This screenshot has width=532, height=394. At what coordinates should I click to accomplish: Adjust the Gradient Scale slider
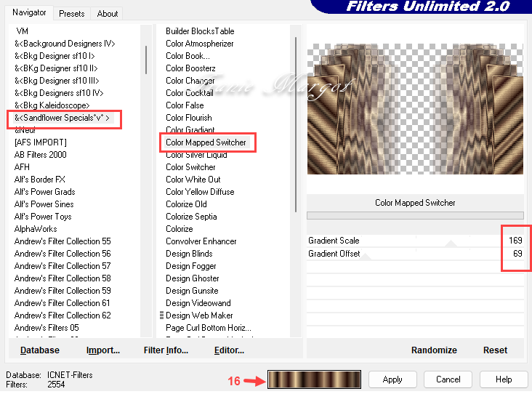pos(414,241)
